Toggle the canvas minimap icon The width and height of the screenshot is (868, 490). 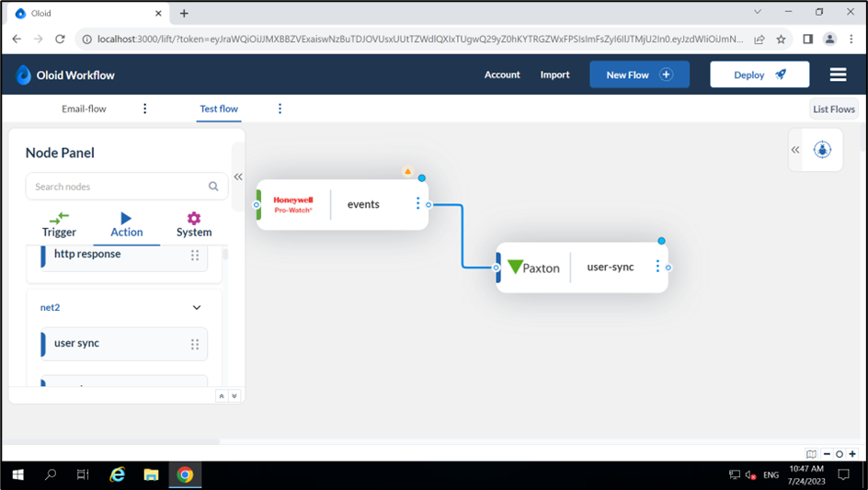point(812,454)
